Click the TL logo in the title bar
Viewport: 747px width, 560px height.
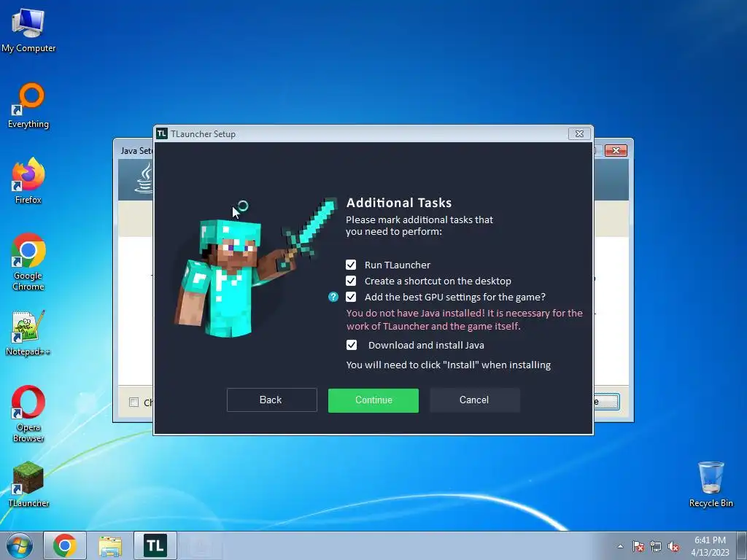tap(162, 134)
